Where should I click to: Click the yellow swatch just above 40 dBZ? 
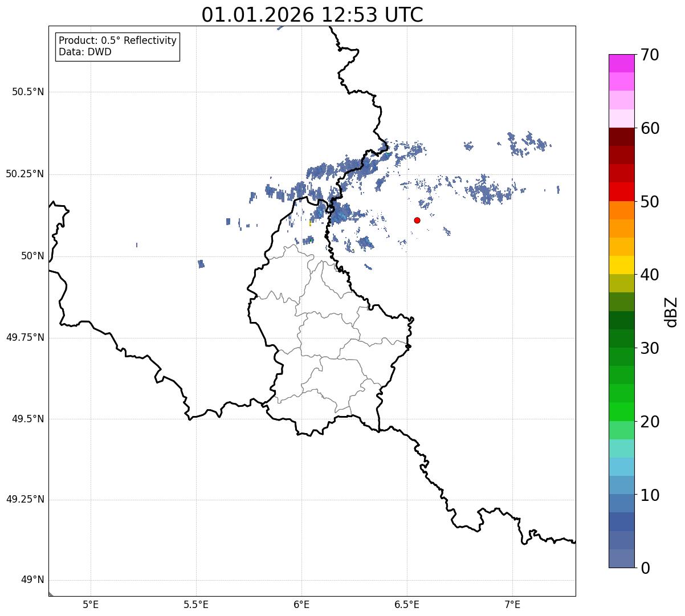click(622, 265)
